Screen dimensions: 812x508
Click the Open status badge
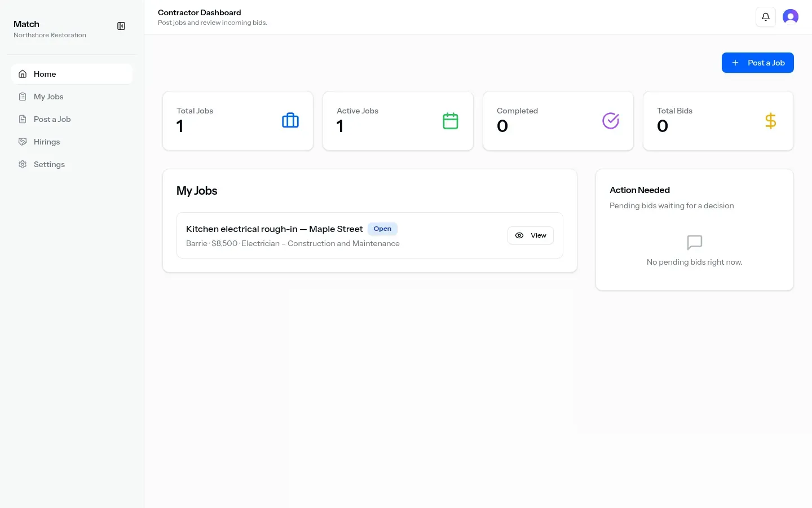tap(382, 229)
